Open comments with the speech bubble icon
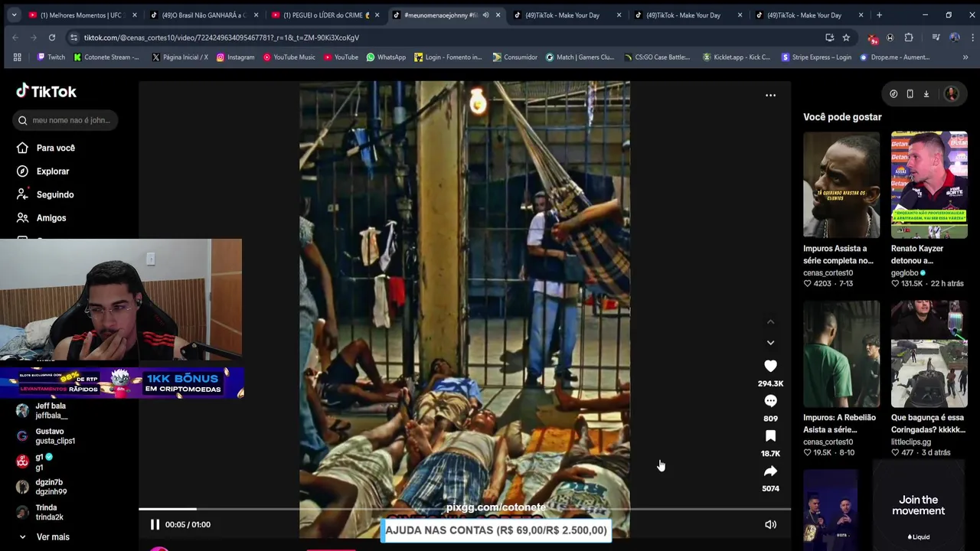The width and height of the screenshot is (980, 551). 770,401
